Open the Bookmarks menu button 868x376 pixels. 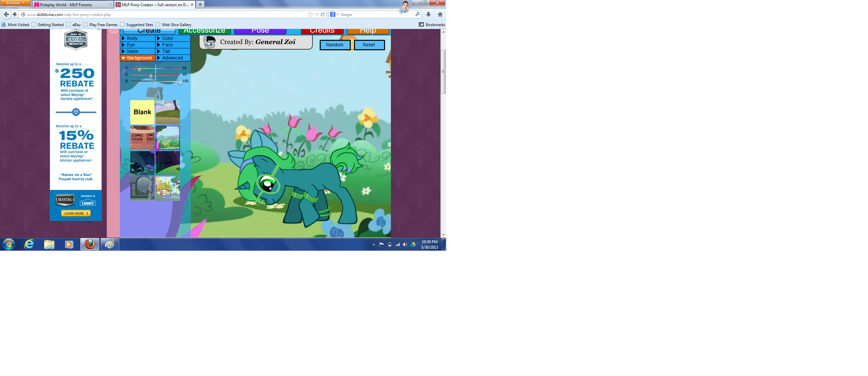(x=432, y=24)
